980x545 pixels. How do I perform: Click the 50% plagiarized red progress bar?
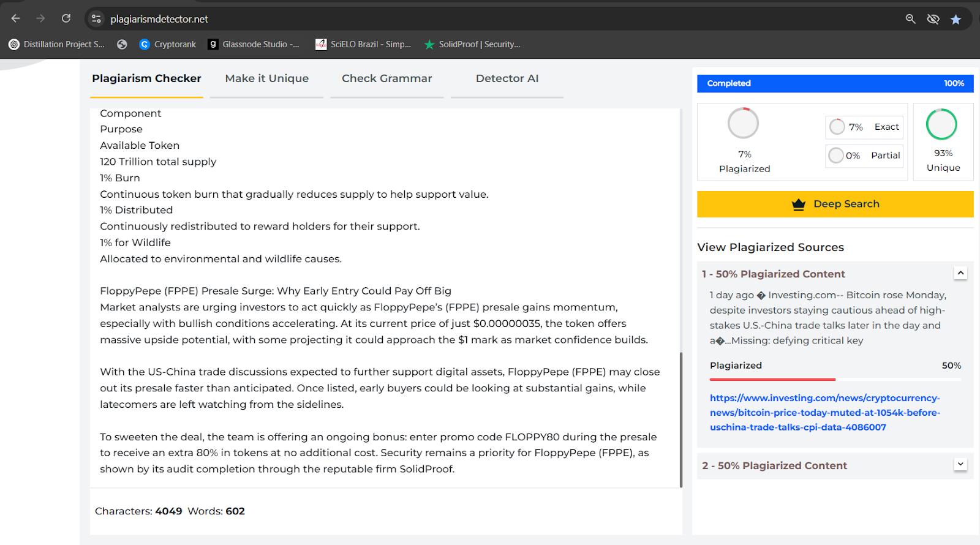(x=772, y=380)
